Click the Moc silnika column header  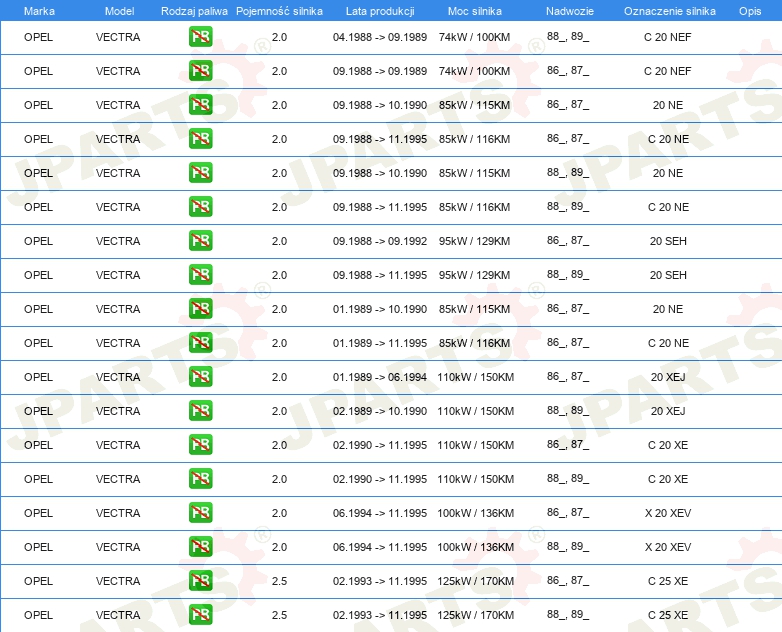[x=474, y=11]
